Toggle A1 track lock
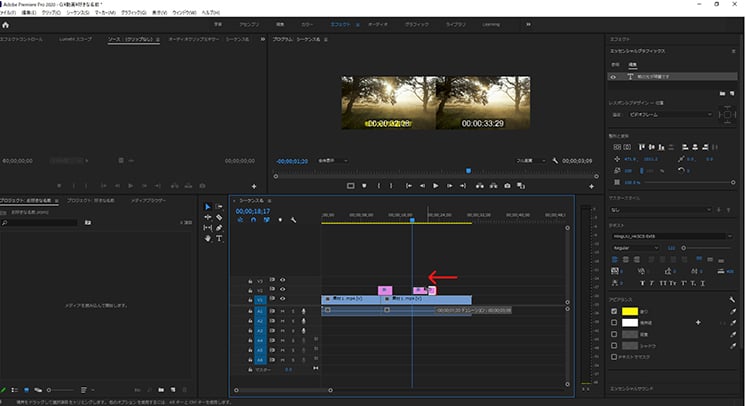 coord(250,311)
